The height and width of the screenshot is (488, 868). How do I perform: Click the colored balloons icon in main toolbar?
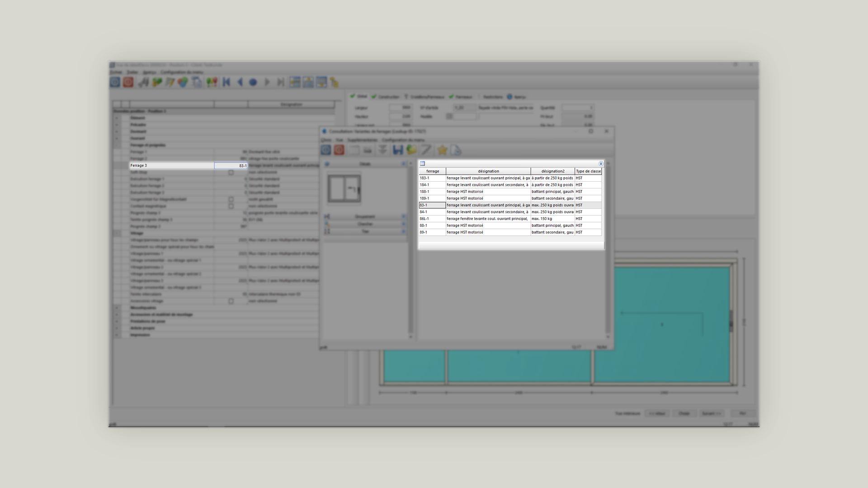(212, 82)
